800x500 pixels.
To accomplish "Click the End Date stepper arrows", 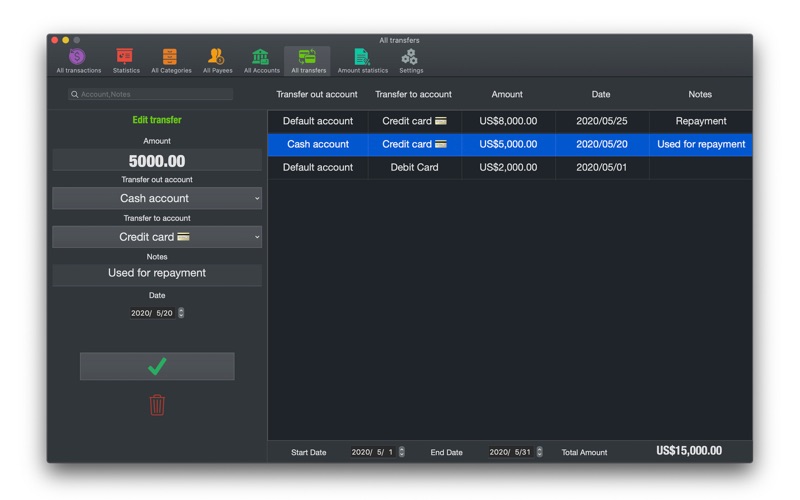I will point(539,452).
